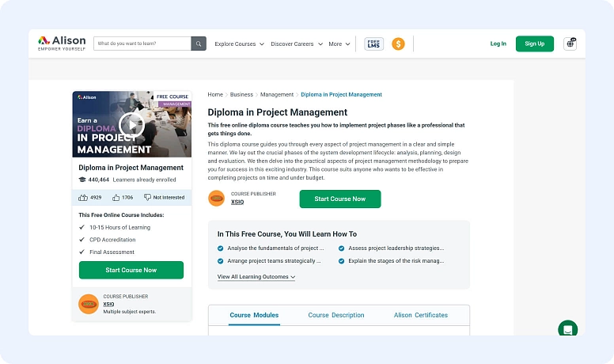Open the globe language selector icon
The width and height of the screenshot is (614, 364).
(x=570, y=44)
